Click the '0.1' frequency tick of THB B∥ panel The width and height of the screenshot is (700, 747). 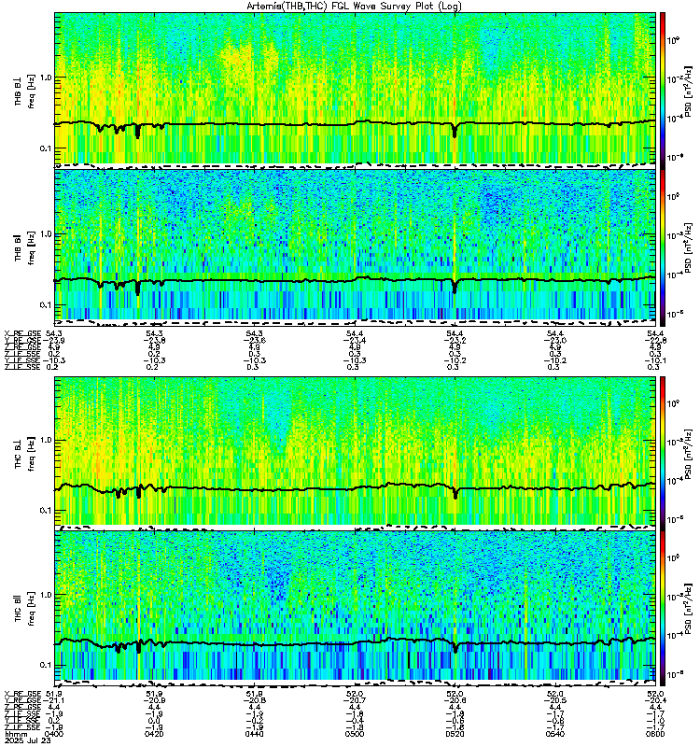[45, 305]
